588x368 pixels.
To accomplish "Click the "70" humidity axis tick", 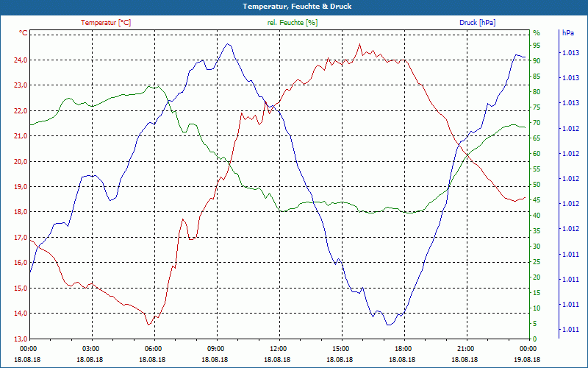I will 537,123.
